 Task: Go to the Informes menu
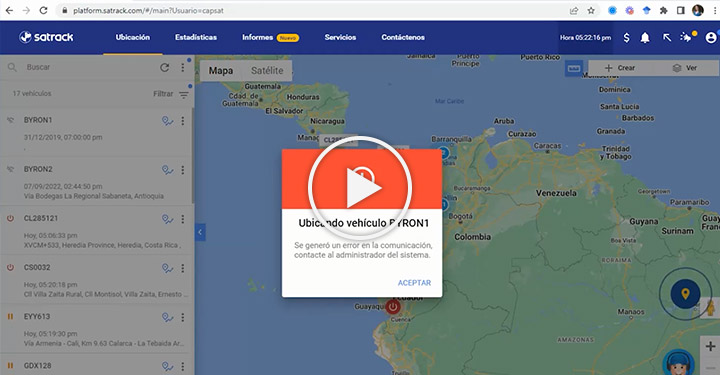258,38
